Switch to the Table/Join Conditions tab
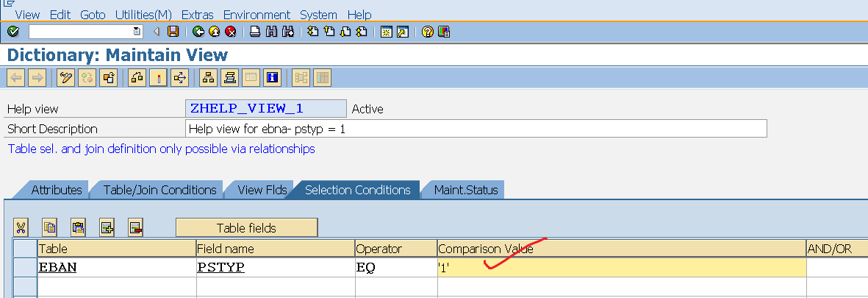Screen dimensions: 868x298 coord(159,190)
